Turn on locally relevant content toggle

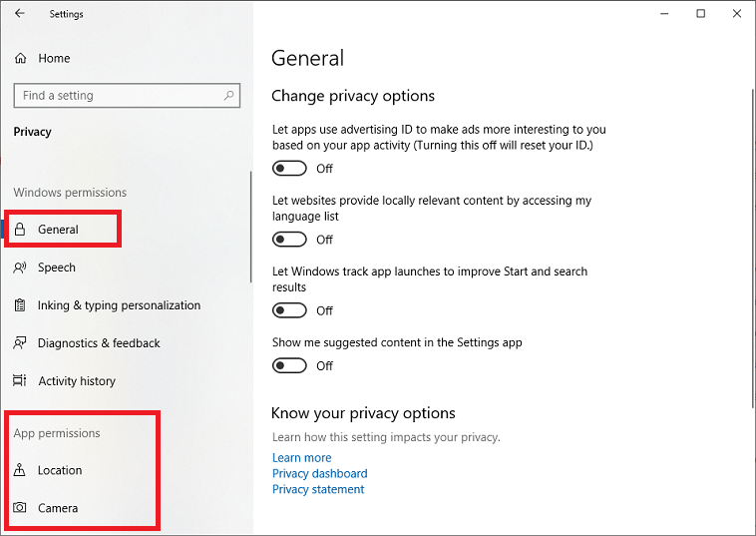(x=289, y=240)
